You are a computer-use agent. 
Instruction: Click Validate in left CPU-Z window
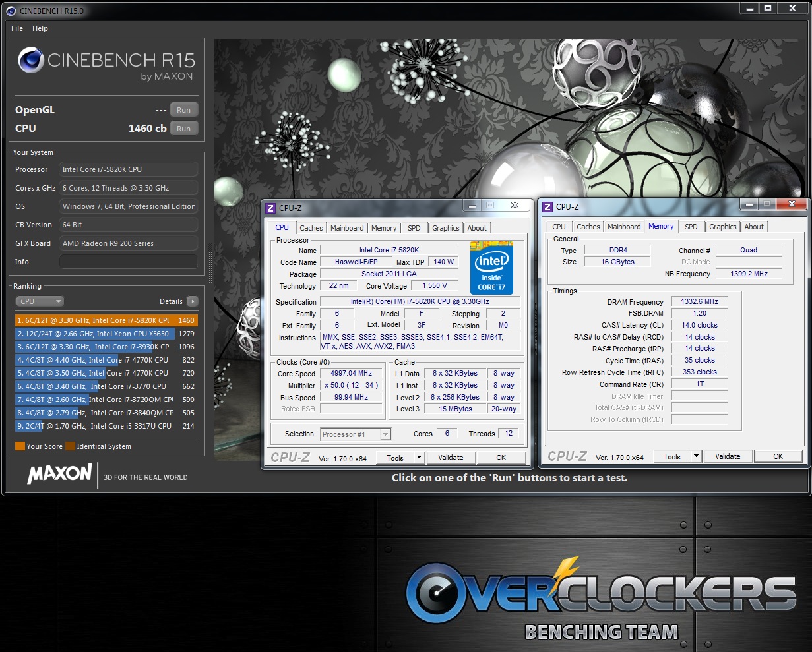[x=451, y=458]
